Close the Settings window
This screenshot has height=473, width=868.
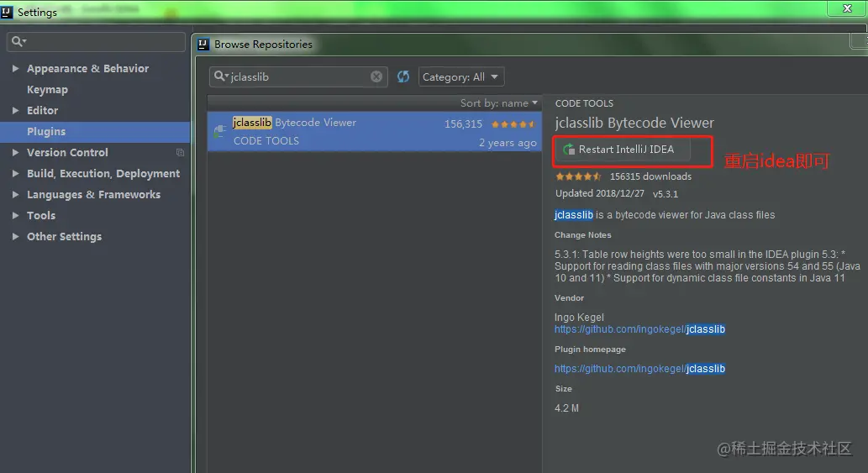click(x=847, y=8)
